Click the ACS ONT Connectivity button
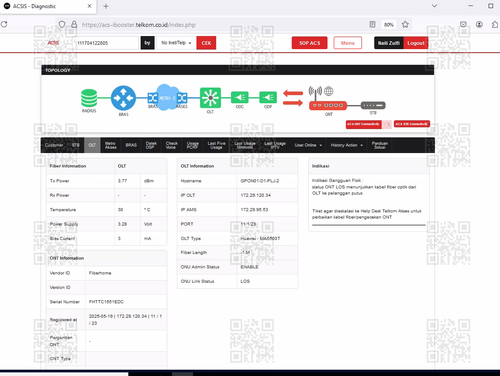Image resolution: width=500 pixels, height=376 pixels. pyautogui.click(x=364, y=124)
